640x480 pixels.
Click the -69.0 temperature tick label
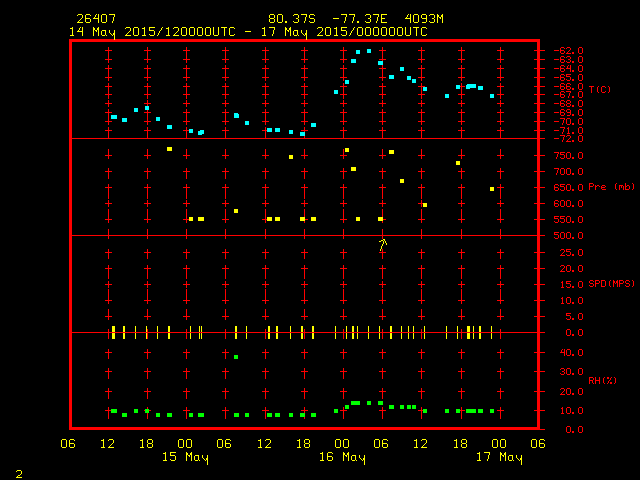568,113
